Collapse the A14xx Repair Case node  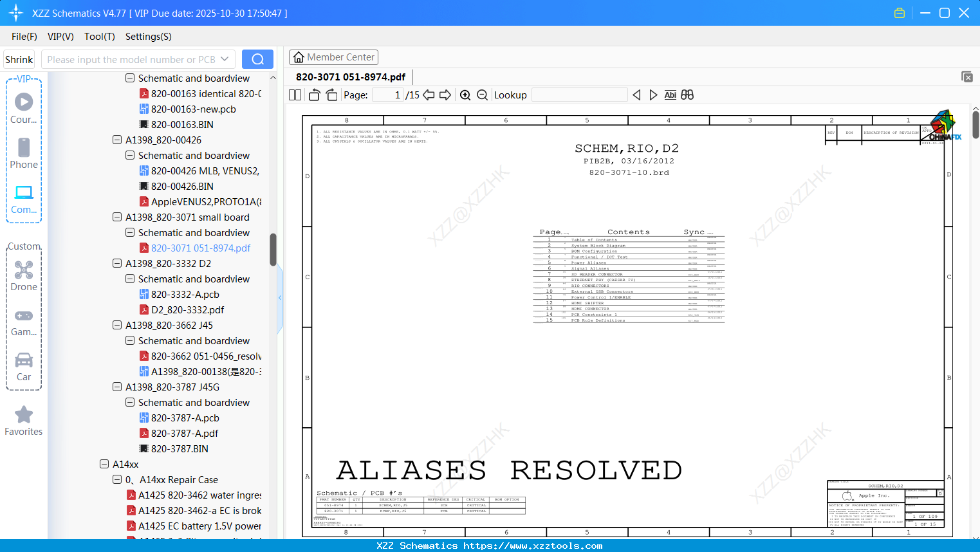point(117,479)
